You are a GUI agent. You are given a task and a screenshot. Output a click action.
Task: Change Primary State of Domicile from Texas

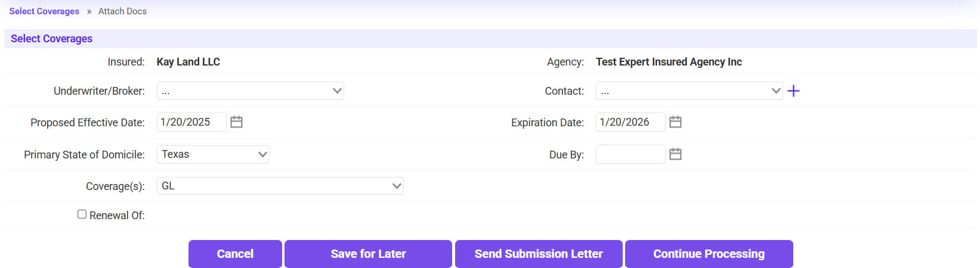click(x=213, y=154)
